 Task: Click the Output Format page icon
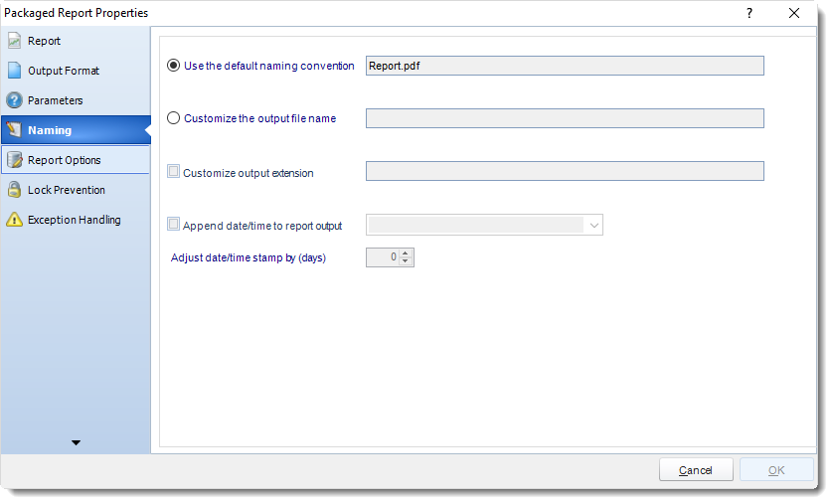[x=14, y=71]
